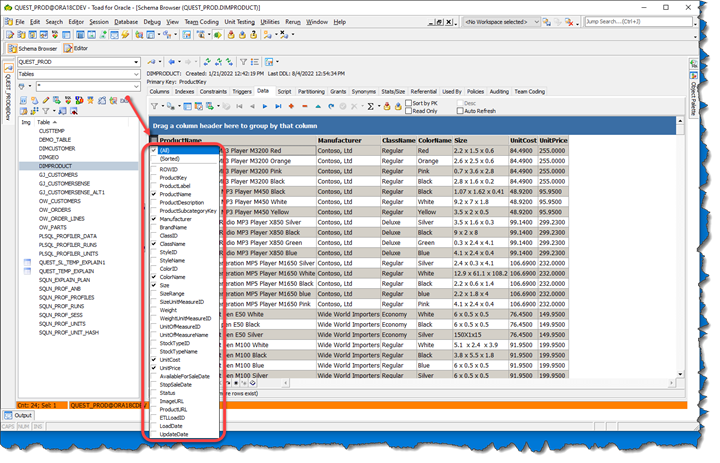
Task: Click the single record view icon in grid toolbar
Action: [x=187, y=107]
